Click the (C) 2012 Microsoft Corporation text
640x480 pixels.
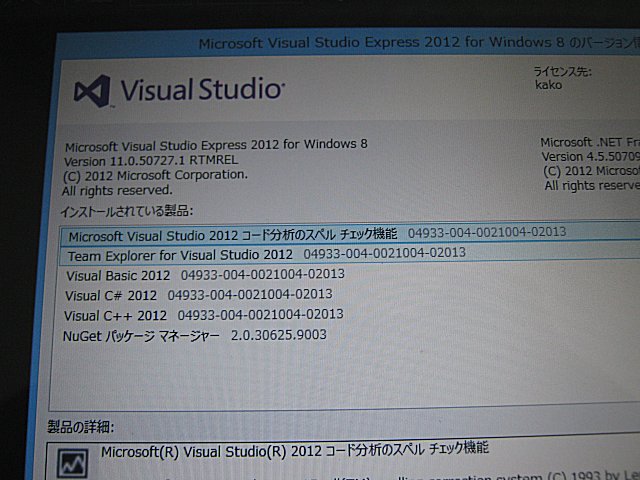155,176
